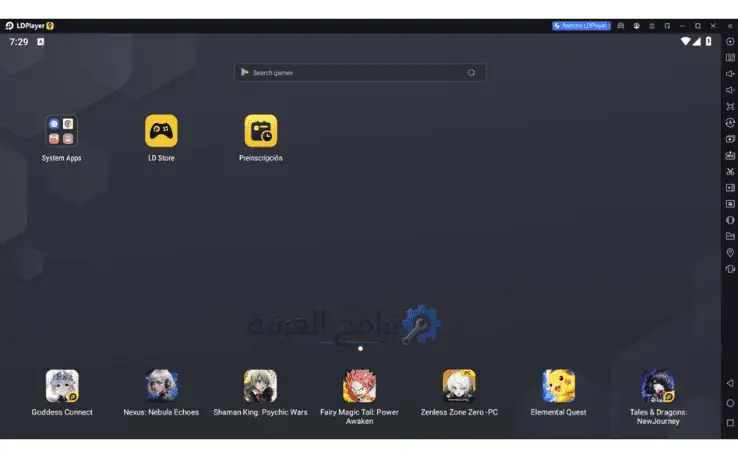Click the icon right of Remote LDPlayer

(x=621, y=26)
